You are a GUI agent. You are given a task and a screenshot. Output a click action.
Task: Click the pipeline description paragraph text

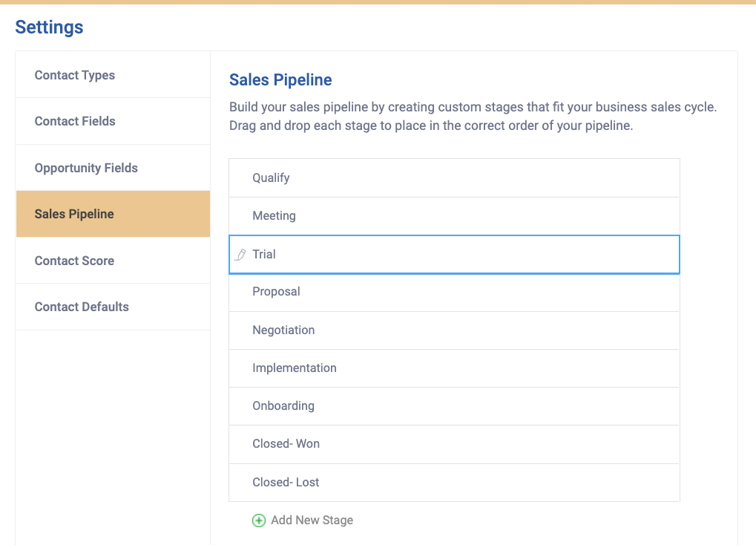click(x=473, y=117)
